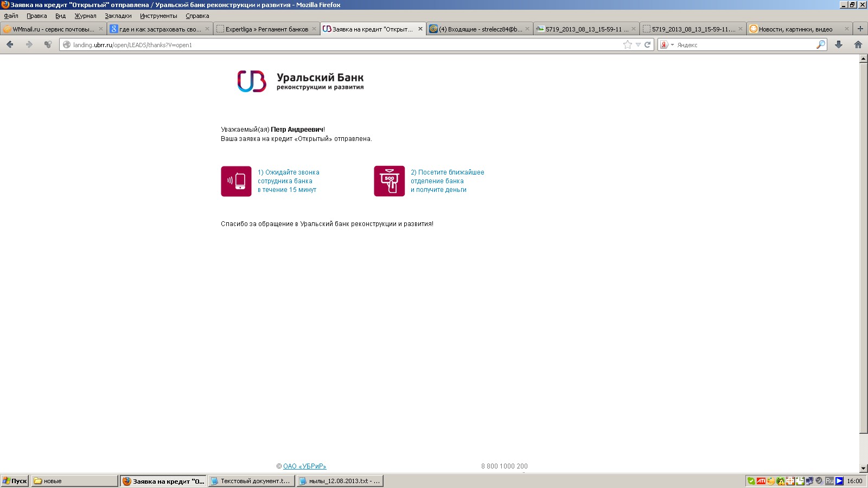The height and width of the screenshot is (488, 868).
Task: Click the volume speaker tray icon
Action: [819, 481]
